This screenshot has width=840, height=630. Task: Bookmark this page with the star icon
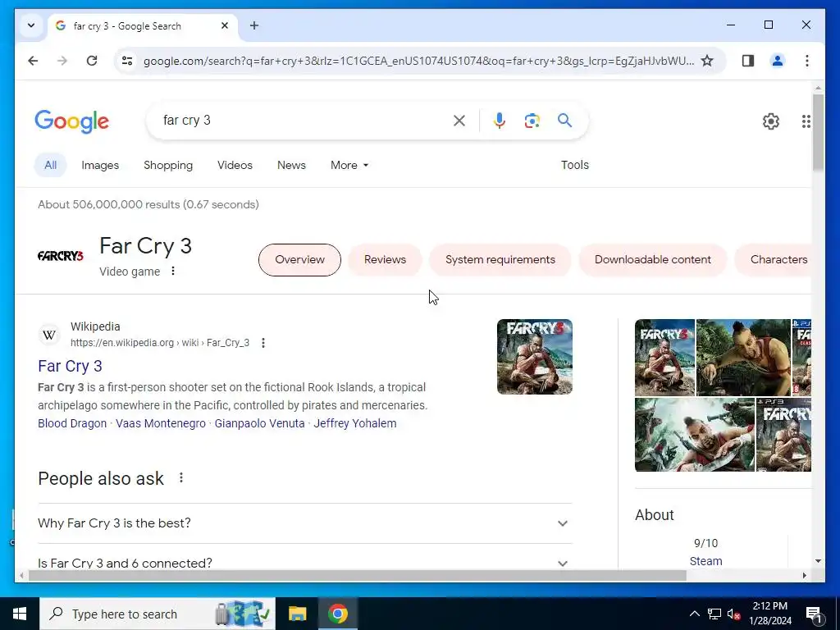pos(707,61)
